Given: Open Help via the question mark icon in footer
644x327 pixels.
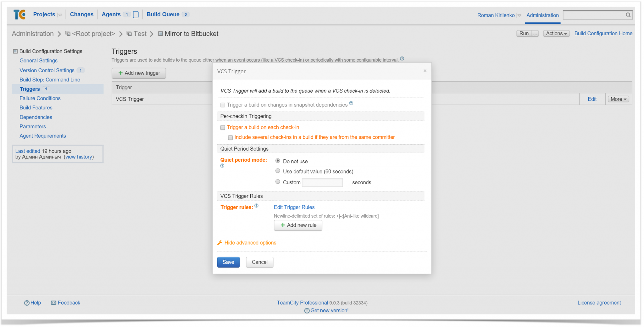Looking at the screenshot, I should coord(27,302).
